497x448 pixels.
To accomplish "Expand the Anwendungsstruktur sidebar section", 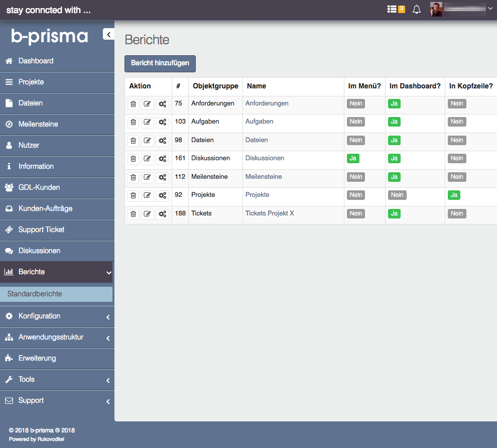I will pos(56,338).
